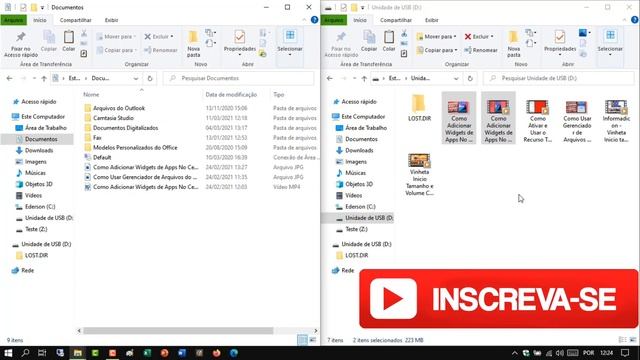Switch to large icons view in Documentos status bar
Viewport: 640px width, 360px height.
[313, 340]
